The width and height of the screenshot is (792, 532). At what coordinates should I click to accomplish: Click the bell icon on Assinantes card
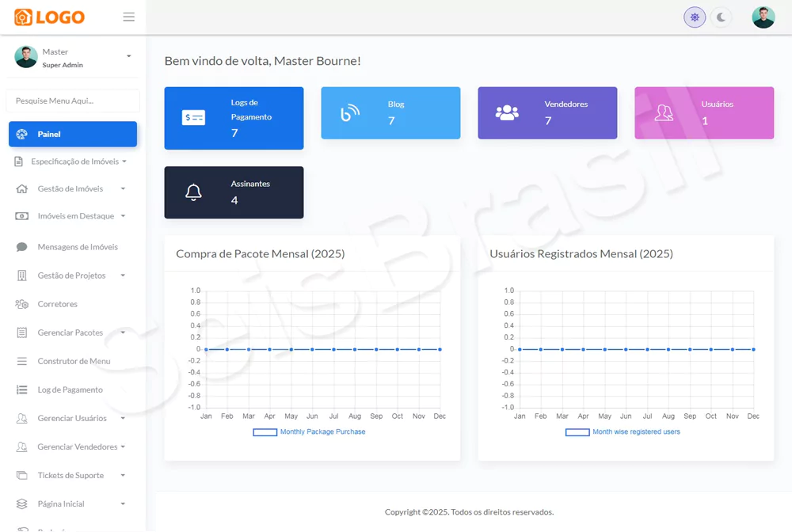(193, 192)
